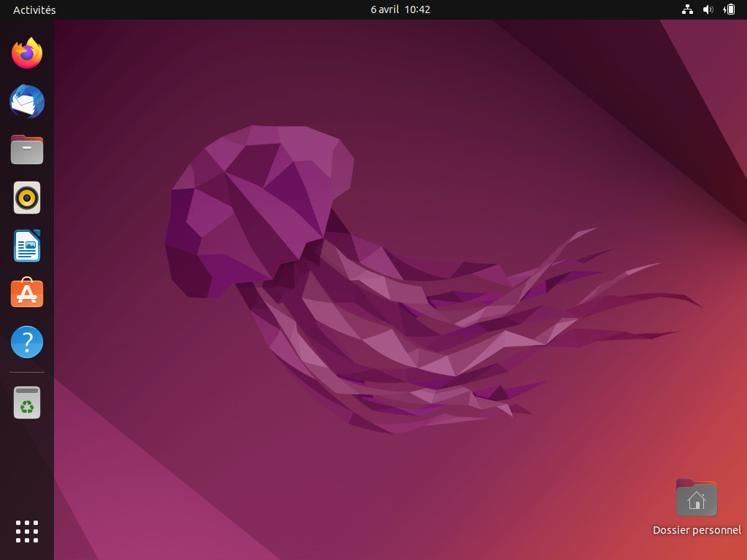Open the Activités overview
This screenshot has width=747, height=560.
click(x=34, y=10)
